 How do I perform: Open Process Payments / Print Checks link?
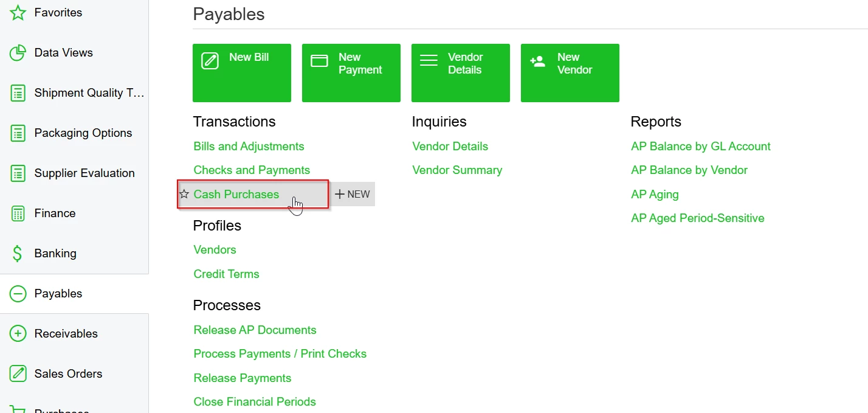280,354
